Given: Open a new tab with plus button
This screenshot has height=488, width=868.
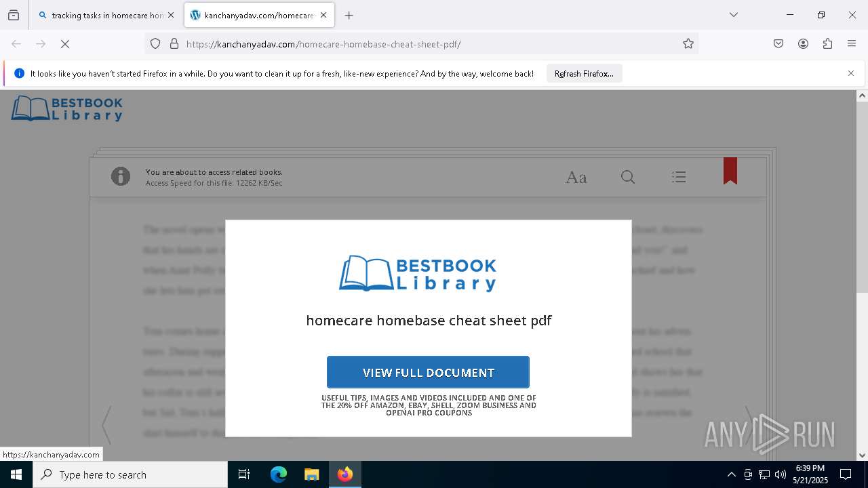Looking at the screenshot, I should coord(349,15).
